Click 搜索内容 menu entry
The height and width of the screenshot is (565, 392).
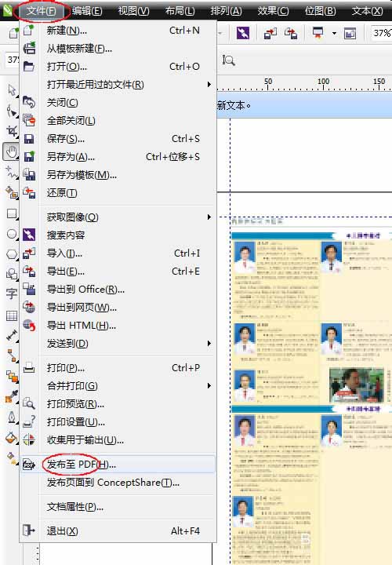pyautogui.click(x=118, y=235)
